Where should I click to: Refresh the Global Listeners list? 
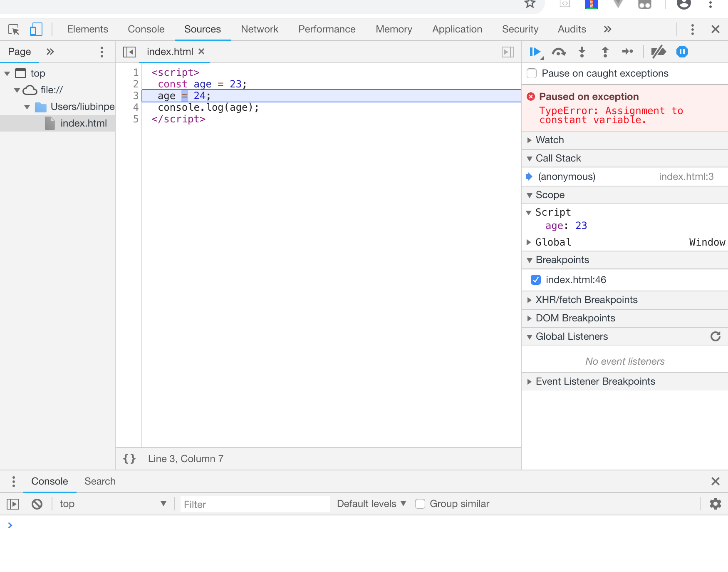tap(716, 336)
